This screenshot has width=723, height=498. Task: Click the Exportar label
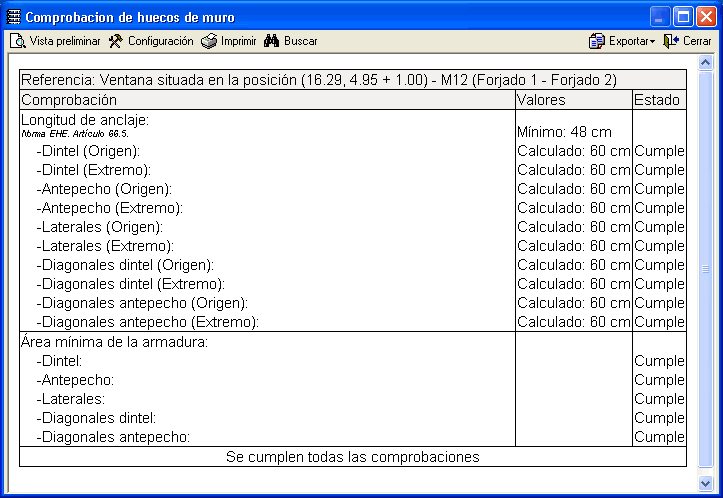pyautogui.click(x=628, y=41)
